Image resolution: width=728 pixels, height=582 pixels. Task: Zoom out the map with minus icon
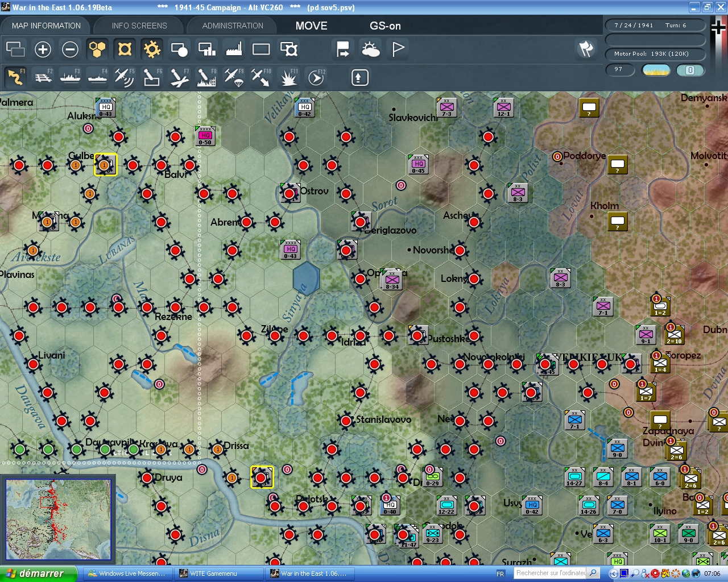pos(70,49)
